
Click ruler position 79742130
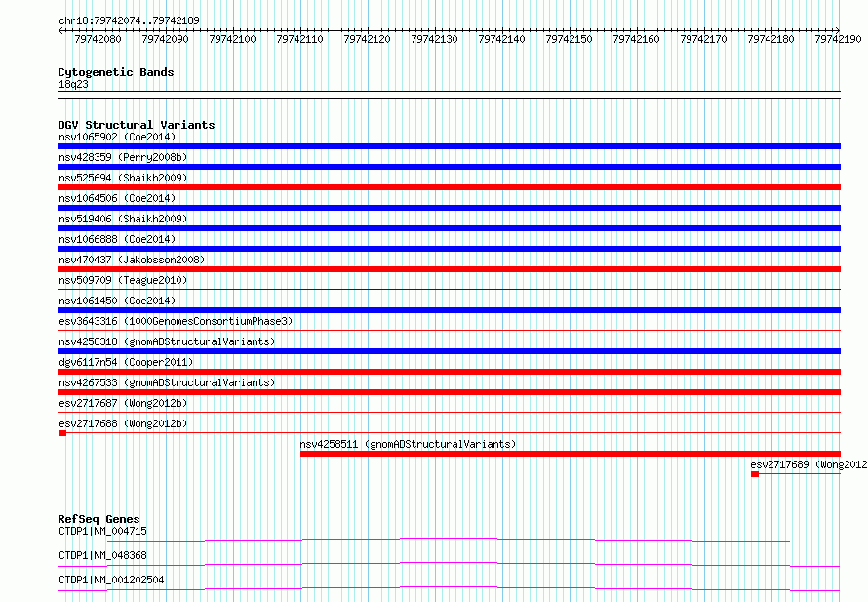click(435, 39)
